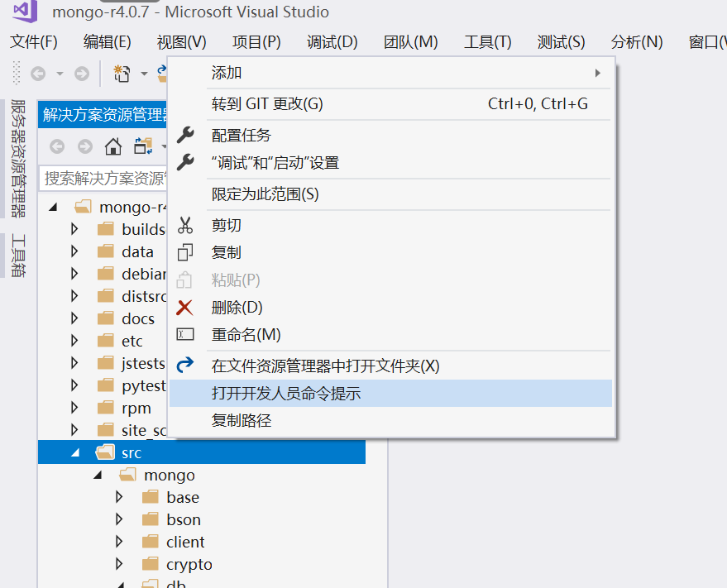Expand the base folder node
Viewport: 727px width, 588px height.
(x=119, y=497)
